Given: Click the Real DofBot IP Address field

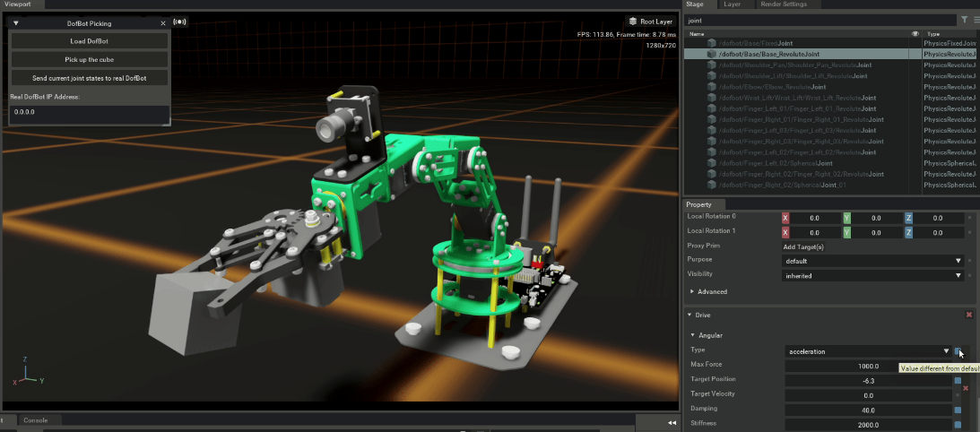Looking at the screenshot, I should [90, 113].
